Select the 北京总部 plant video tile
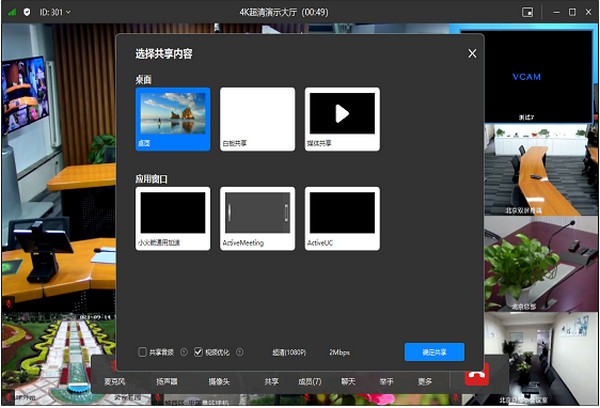 point(541,264)
